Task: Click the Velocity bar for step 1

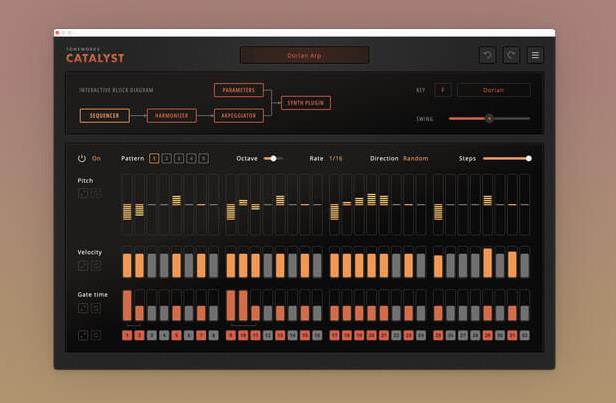Action: coord(127,266)
